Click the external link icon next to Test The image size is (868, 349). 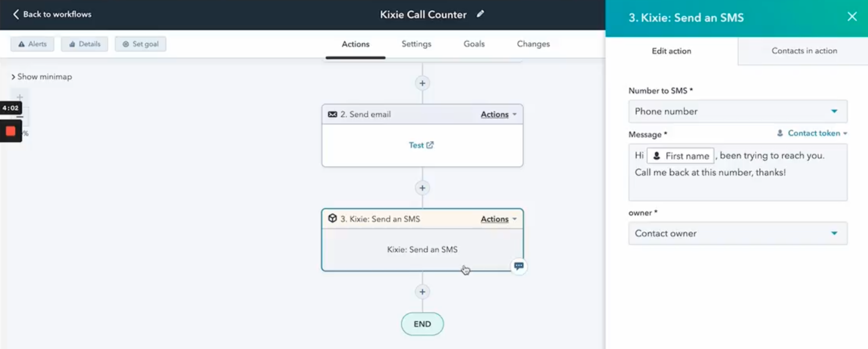(x=430, y=145)
